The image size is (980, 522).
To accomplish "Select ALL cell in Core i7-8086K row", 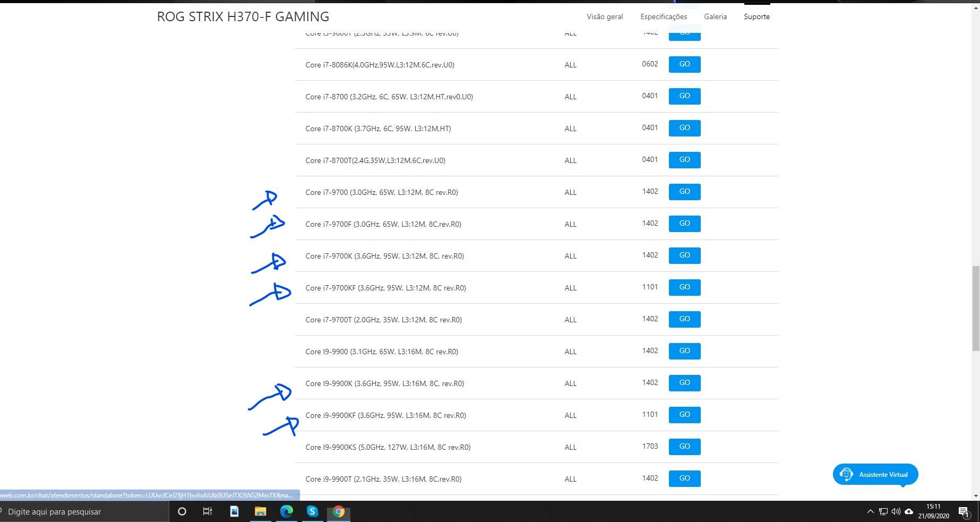I will pos(570,65).
